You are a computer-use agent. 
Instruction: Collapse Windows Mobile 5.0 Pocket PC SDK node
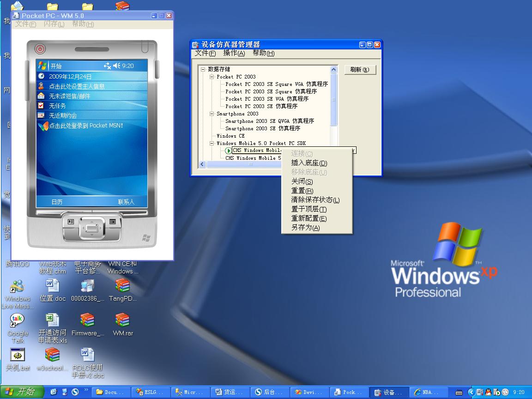(212, 143)
